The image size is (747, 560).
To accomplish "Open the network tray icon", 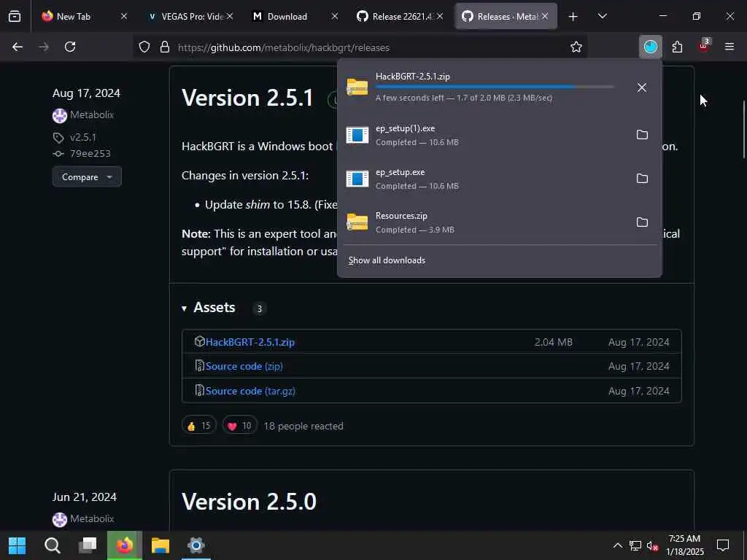I will click(x=635, y=545).
